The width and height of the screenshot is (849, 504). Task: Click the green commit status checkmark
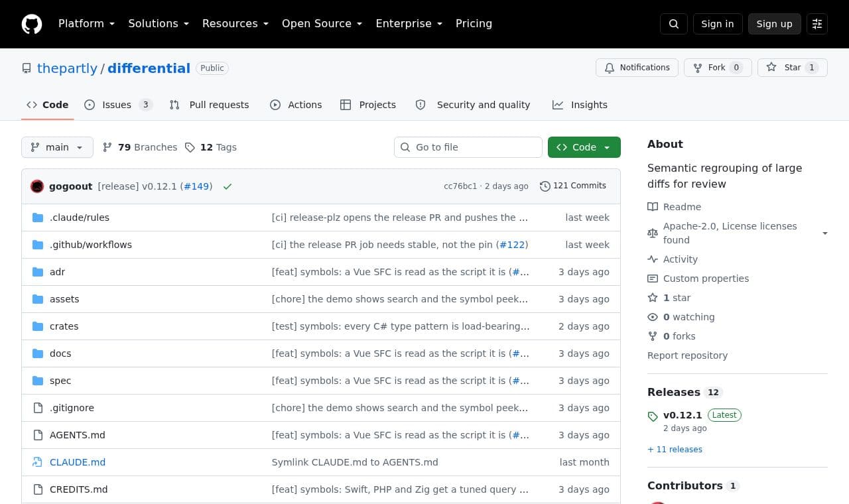[228, 186]
